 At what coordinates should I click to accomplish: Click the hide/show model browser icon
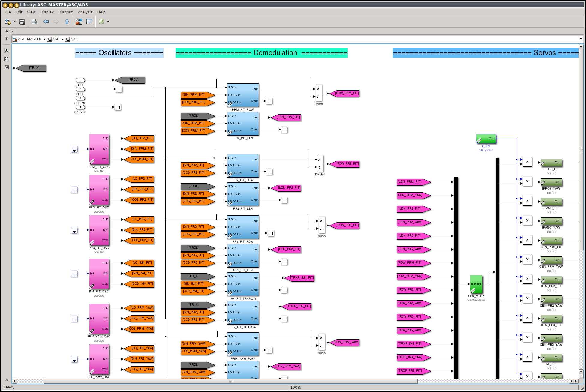click(7, 39)
